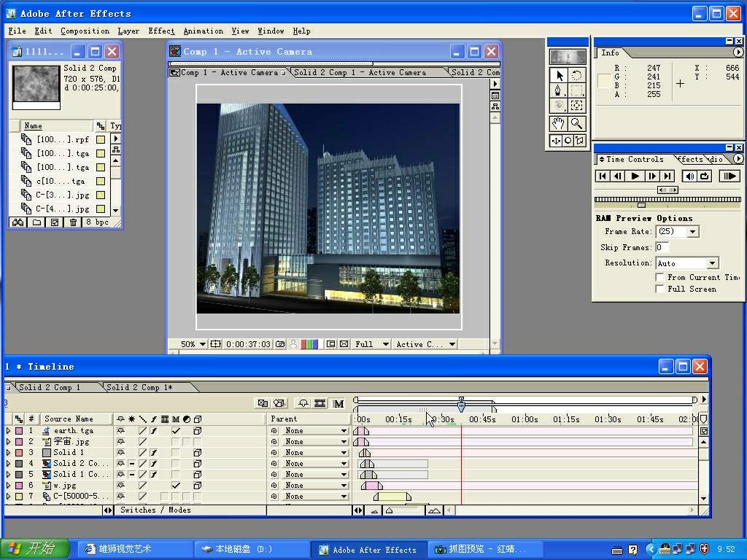The image size is (747, 560).
Task: Toggle the loop playback button
Action: [x=705, y=176]
